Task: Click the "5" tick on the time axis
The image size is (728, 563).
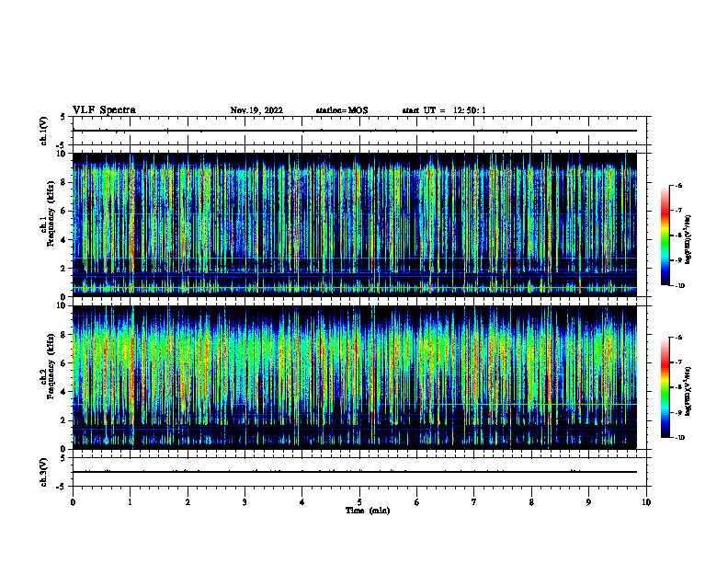Action: click(359, 502)
